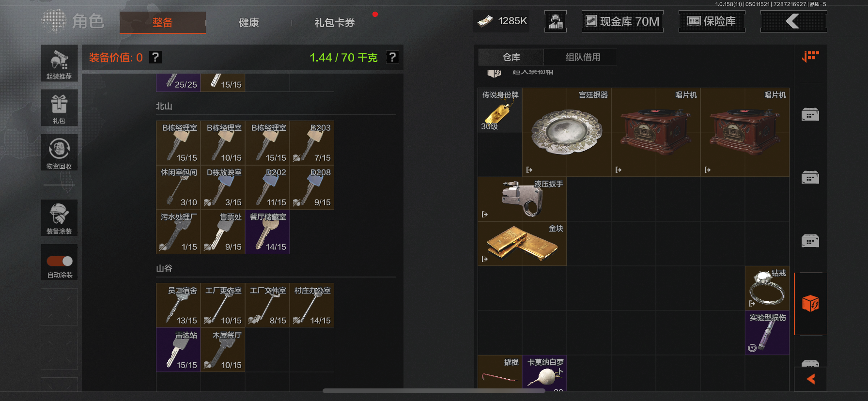Go back using the top arrow button
Screen dimensions: 868x401
click(793, 21)
